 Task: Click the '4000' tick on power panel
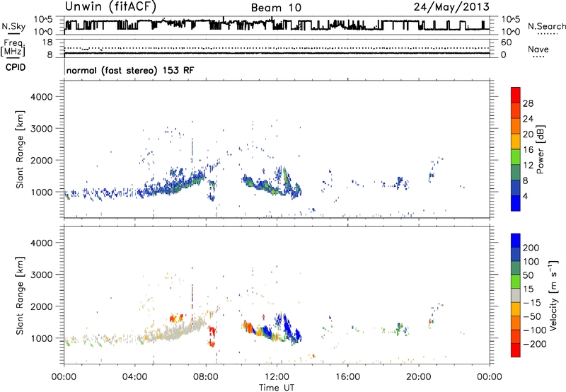pyautogui.click(x=42, y=97)
